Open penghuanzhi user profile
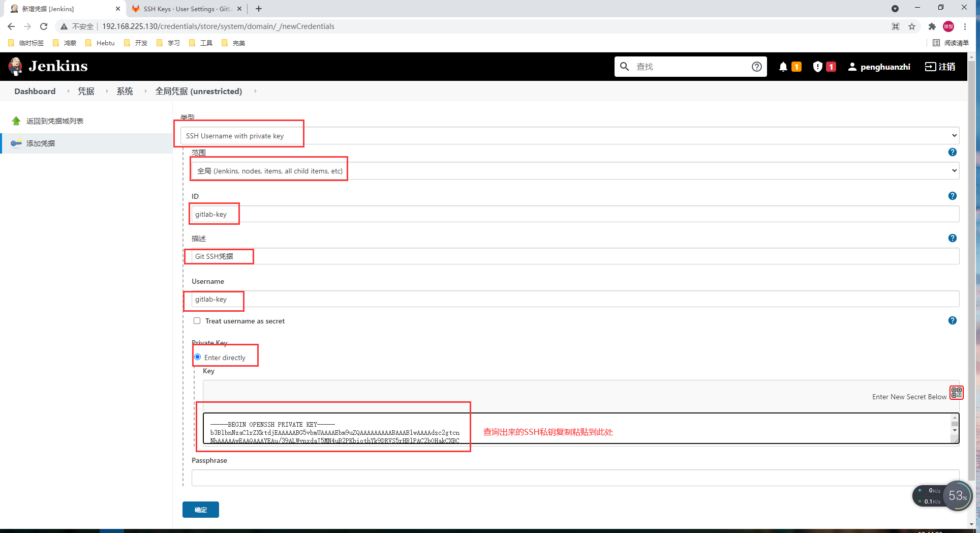Screen dimensions: 980x533 [879, 67]
